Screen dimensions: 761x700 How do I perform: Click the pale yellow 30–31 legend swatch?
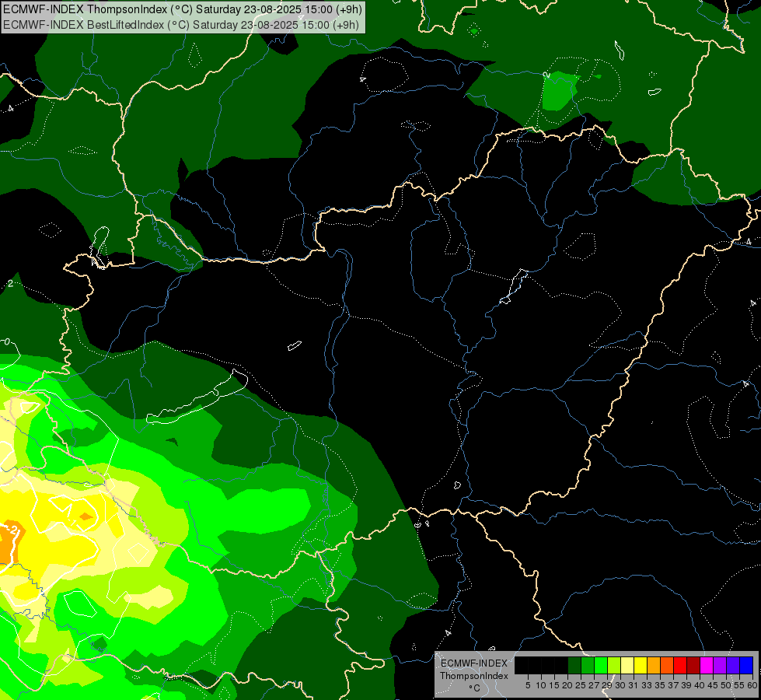click(627, 665)
